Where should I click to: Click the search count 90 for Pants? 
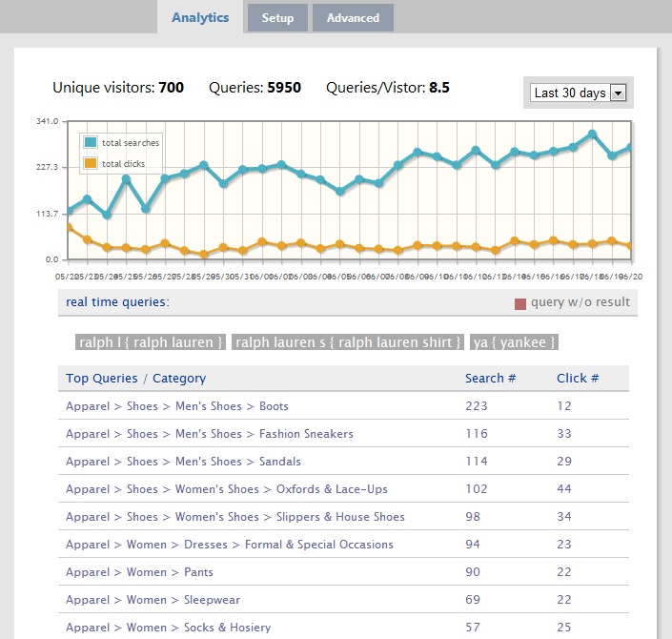[473, 571]
